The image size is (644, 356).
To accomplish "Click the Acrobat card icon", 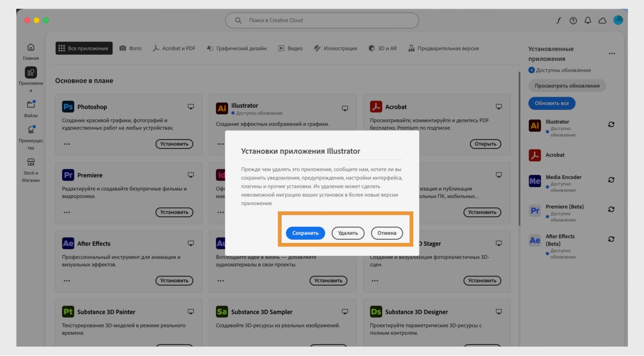I will coord(376,107).
